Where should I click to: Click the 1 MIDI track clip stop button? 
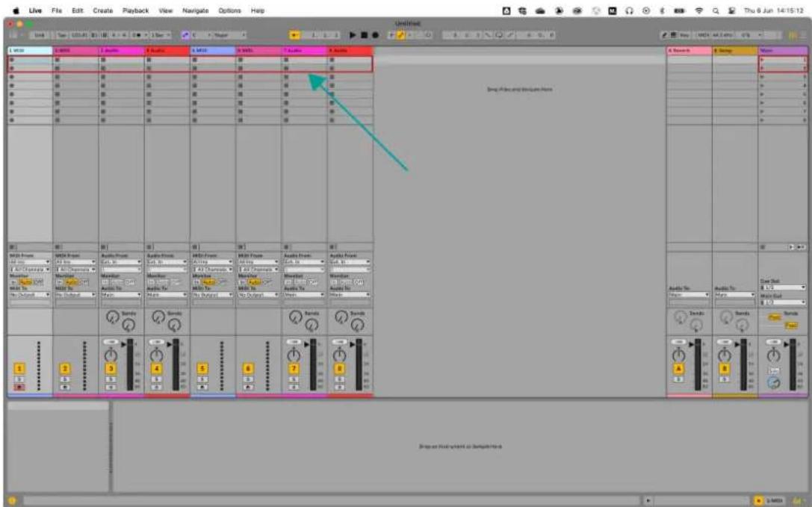13,248
